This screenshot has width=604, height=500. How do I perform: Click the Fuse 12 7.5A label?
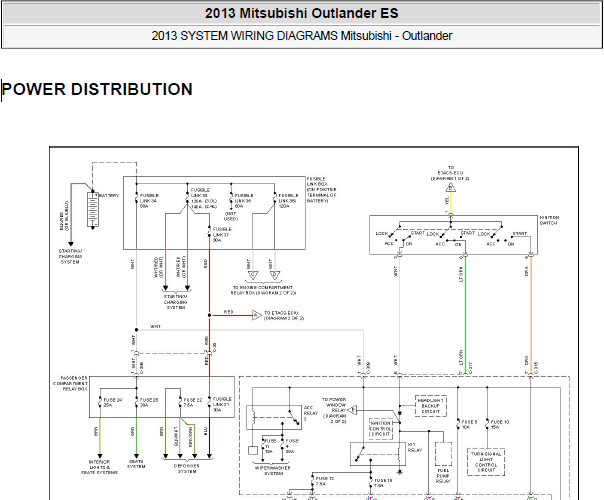tap(325, 481)
